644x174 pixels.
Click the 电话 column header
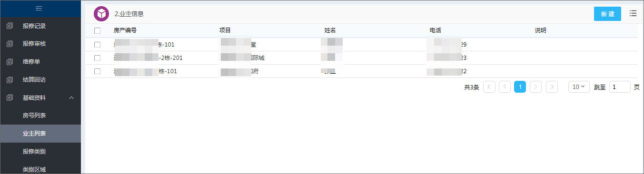click(436, 30)
